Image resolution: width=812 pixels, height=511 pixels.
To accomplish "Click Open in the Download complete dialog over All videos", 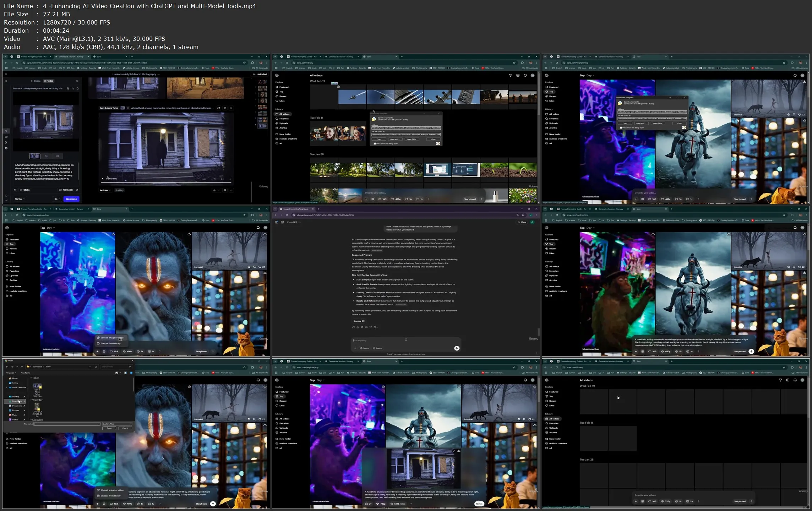I will pyautogui.click(x=379, y=139).
